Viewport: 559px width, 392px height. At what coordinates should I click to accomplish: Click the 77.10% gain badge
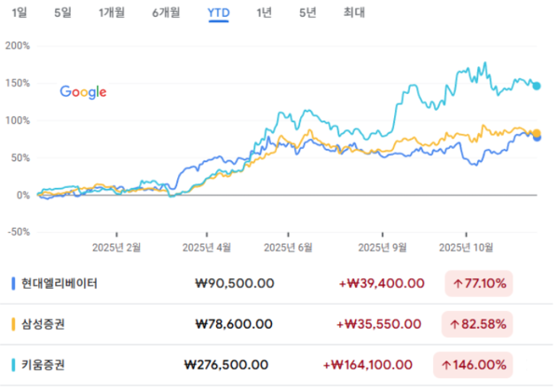pos(479,283)
